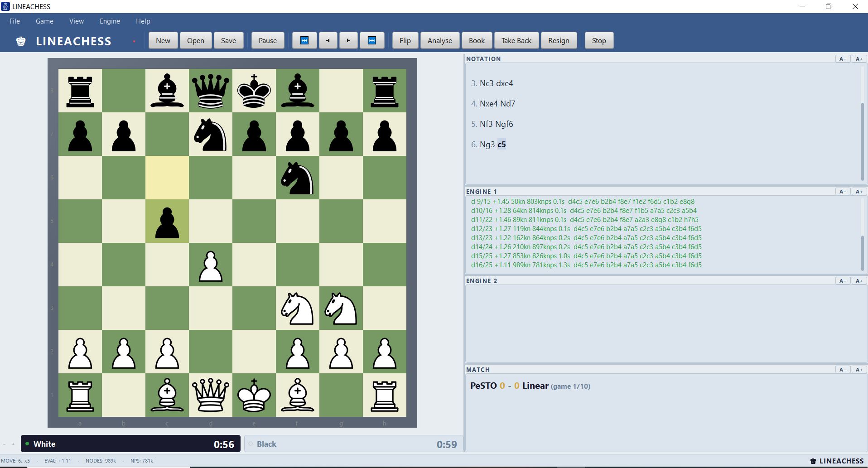Step forward one move using right arrow icon

coord(348,40)
